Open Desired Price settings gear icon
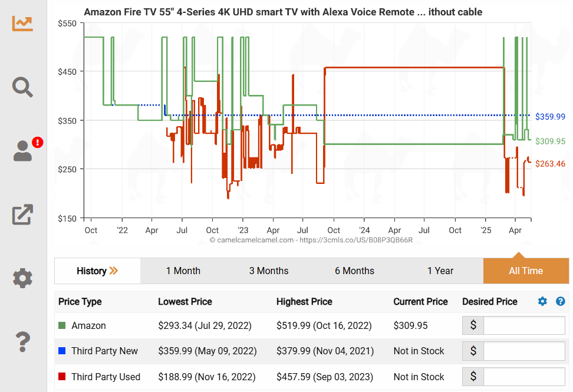 [542, 301]
